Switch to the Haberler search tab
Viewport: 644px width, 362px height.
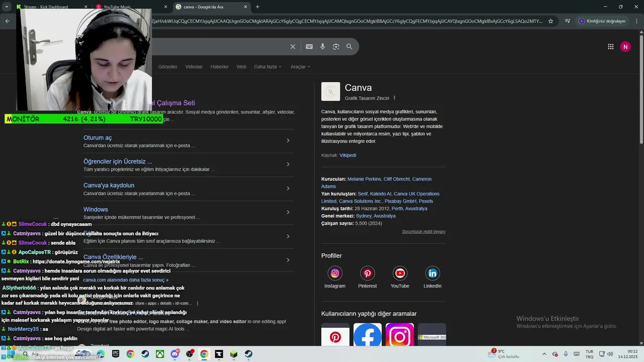[x=219, y=67]
